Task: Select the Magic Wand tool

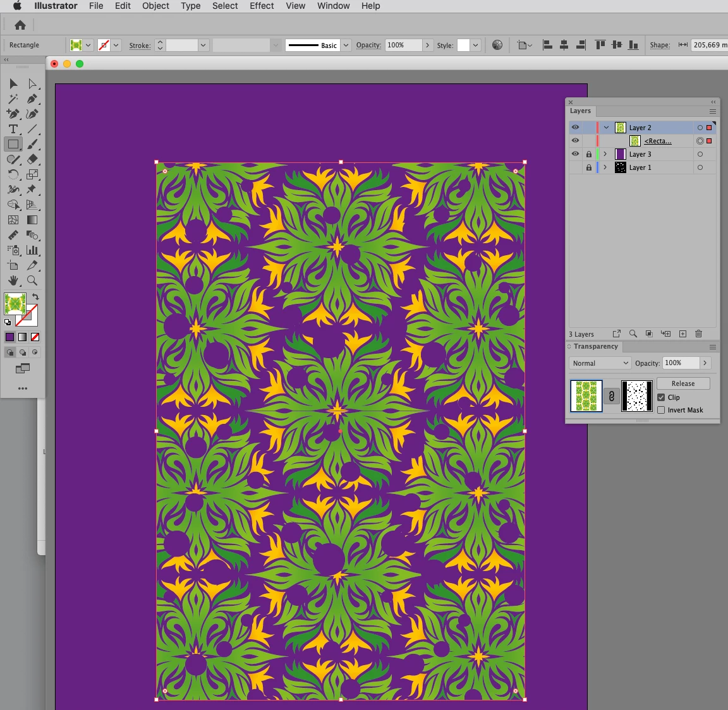Action: [13, 99]
